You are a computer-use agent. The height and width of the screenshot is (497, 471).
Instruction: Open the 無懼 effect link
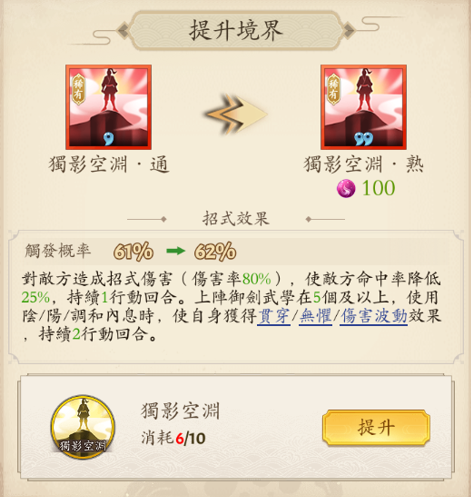(315, 316)
